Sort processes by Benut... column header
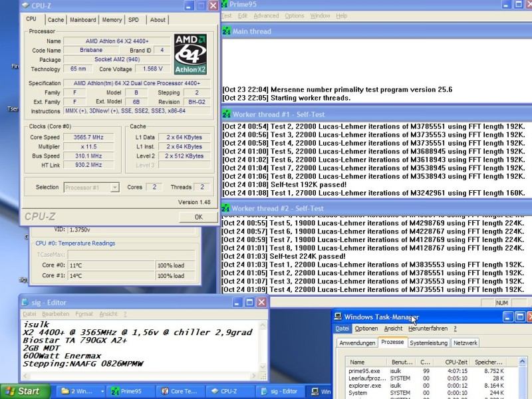 pyautogui.click(x=402, y=362)
